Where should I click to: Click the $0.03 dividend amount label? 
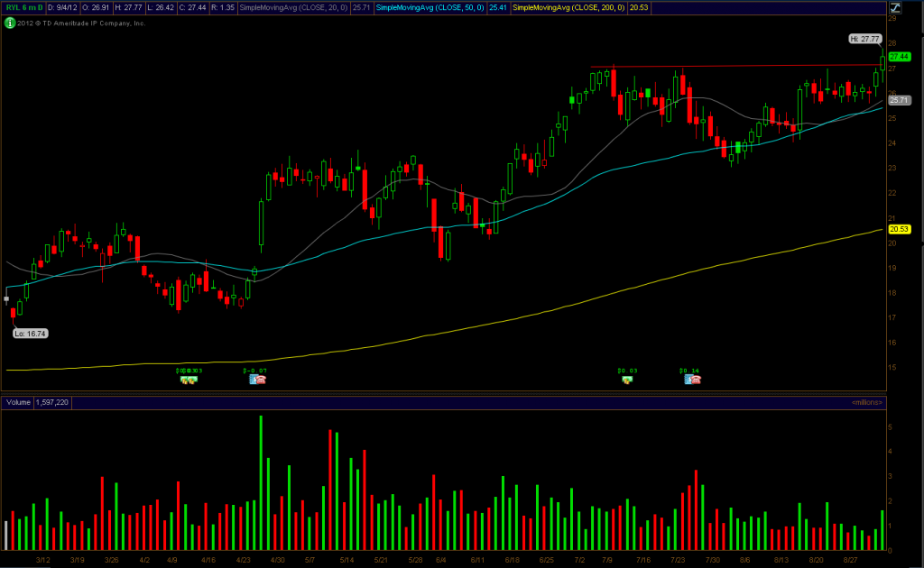click(628, 371)
